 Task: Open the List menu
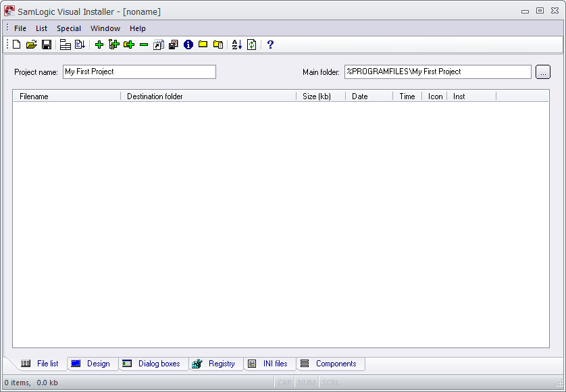click(x=41, y=28)
